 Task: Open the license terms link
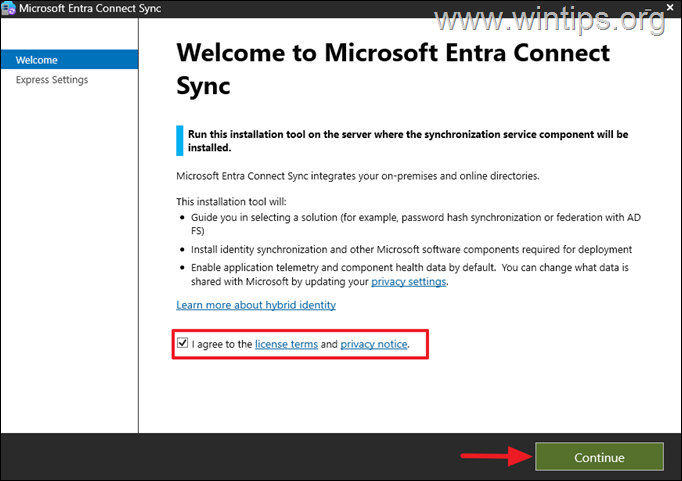[286, 344]
